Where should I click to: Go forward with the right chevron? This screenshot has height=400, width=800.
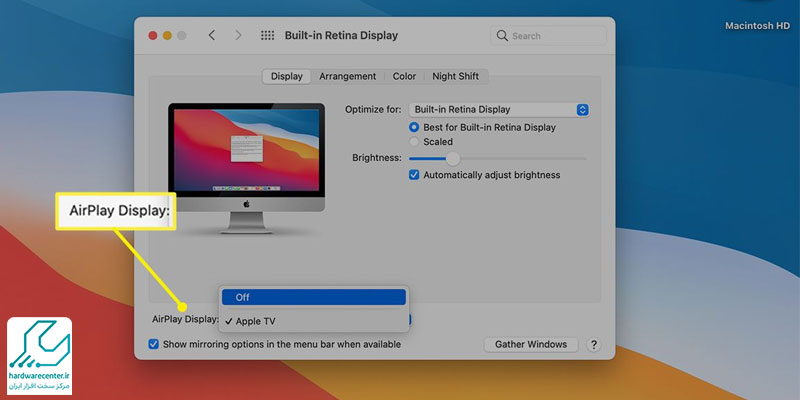[x=238, y=35]
